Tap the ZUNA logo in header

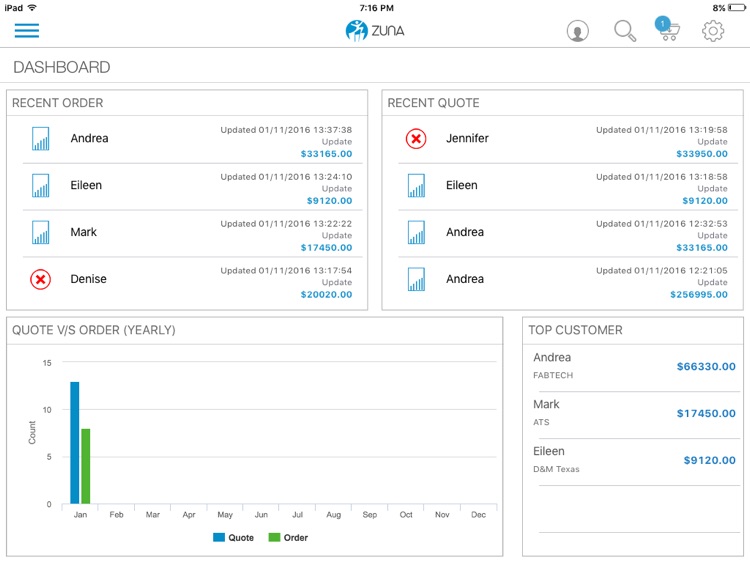(375, 31)
